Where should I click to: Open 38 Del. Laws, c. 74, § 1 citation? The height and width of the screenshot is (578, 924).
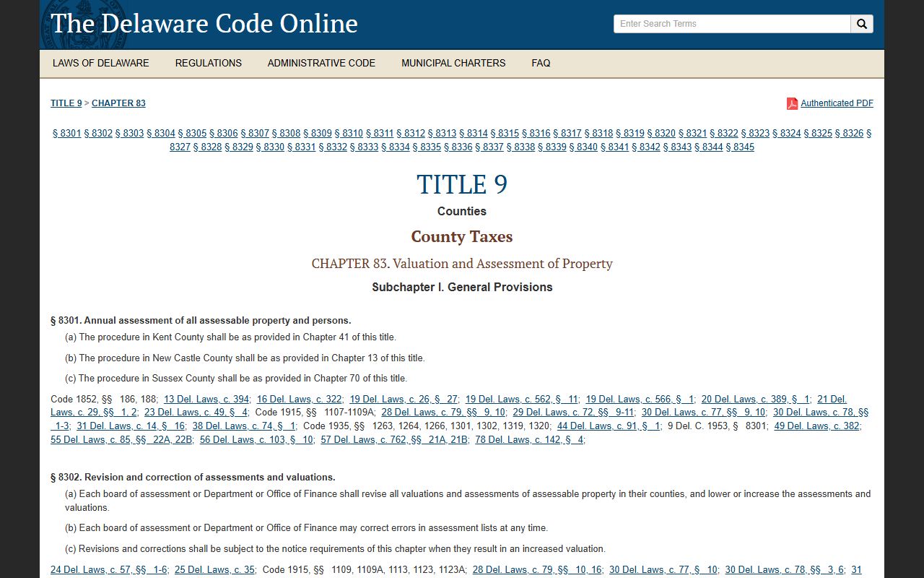(244, 426)
